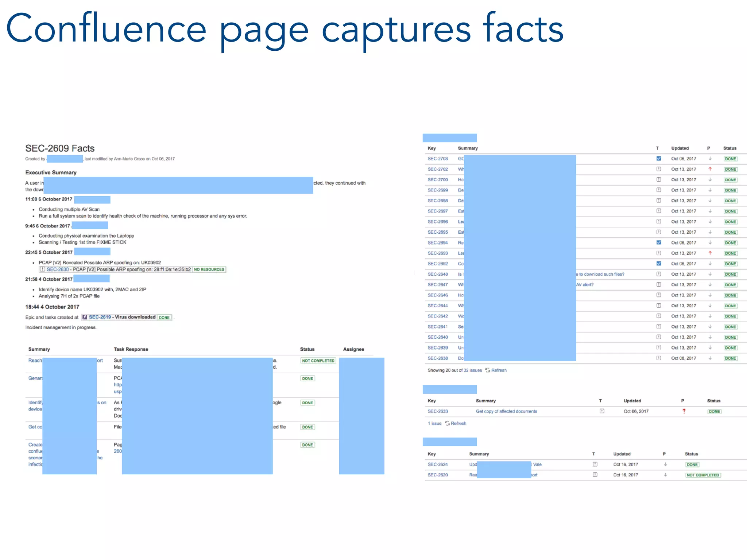Click the Executive Summary heading
This screenshot has width=747, height=560.
(51, 172)
